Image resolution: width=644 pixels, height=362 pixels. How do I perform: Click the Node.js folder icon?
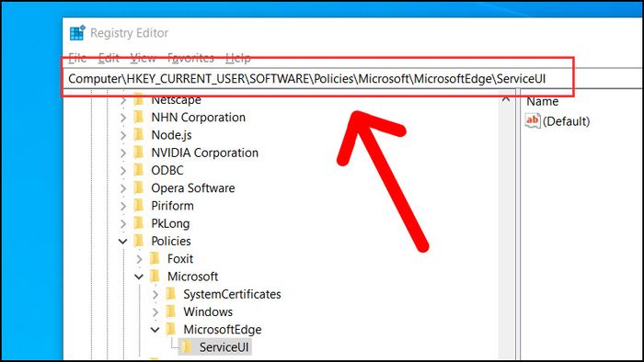[x=139, y=135]
